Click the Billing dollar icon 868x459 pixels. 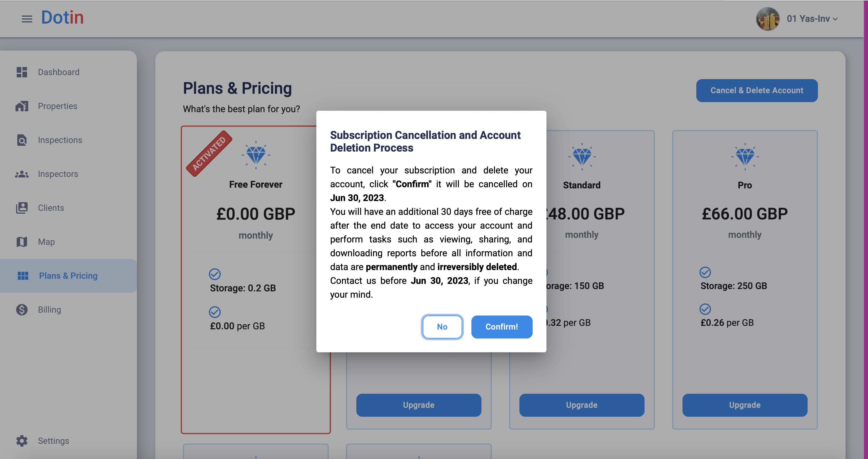[x=22, y=309]
